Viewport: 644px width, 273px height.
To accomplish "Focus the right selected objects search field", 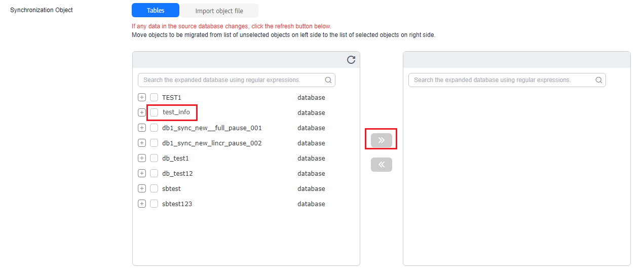I will (501, 80).
